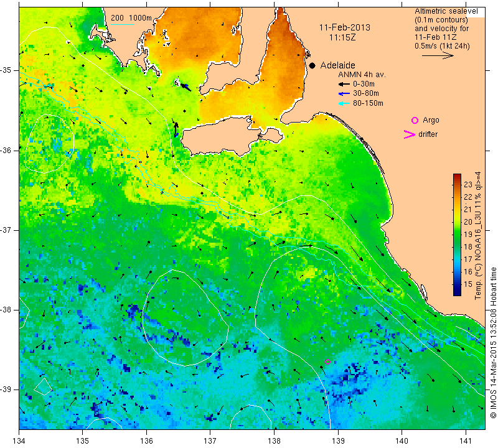Image resolution: width=498 pixels, height=448 pixels.
Task: Click the longitude 141 axis label
Action: 466,441
